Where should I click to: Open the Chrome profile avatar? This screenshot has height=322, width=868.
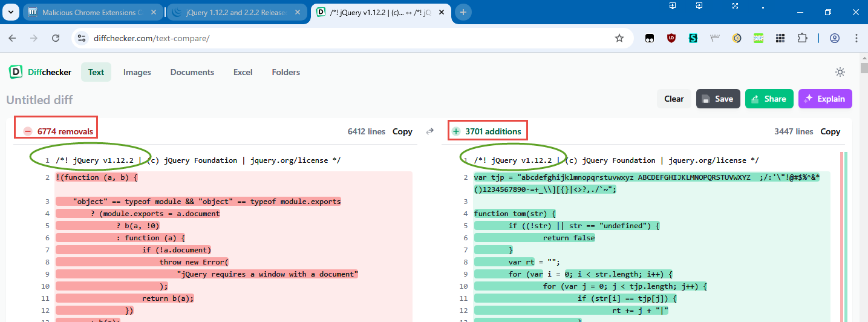coord(835,38)
